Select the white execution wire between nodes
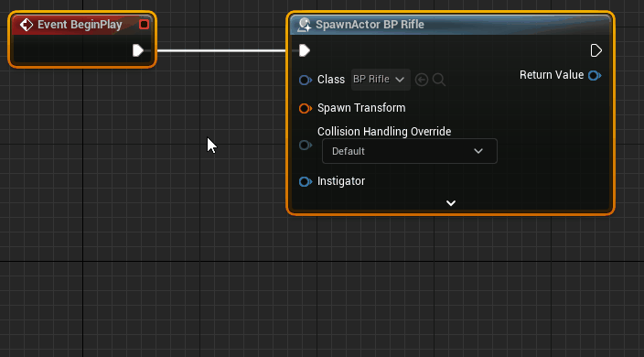Screen dimensions: 644x357 click(221, 50)
